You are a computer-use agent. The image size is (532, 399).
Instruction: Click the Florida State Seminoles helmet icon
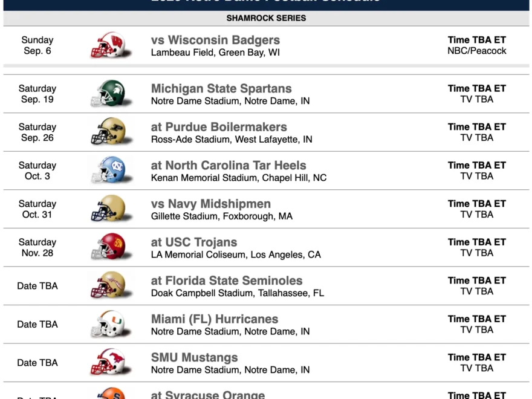108,285
